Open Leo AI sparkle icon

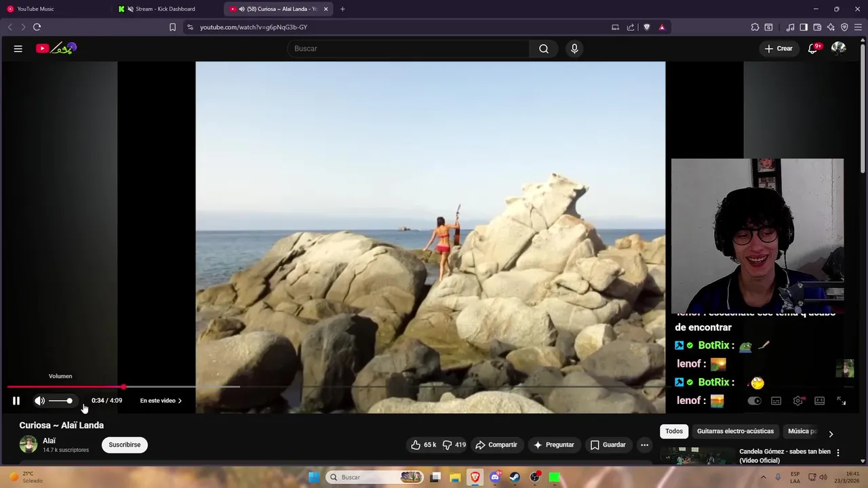tap(831, 27)
